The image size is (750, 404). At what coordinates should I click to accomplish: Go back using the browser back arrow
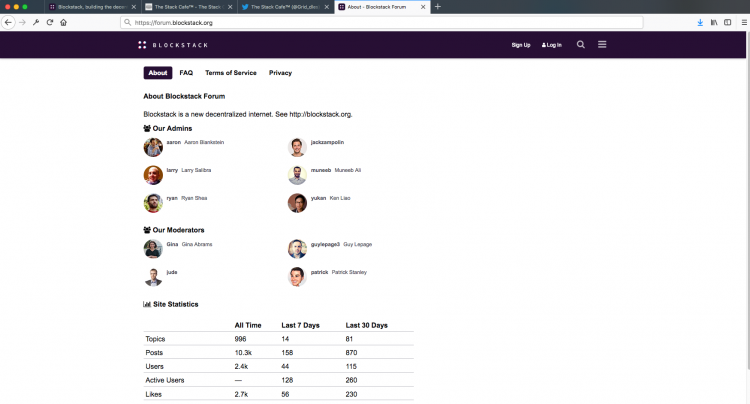coord(8,22)
